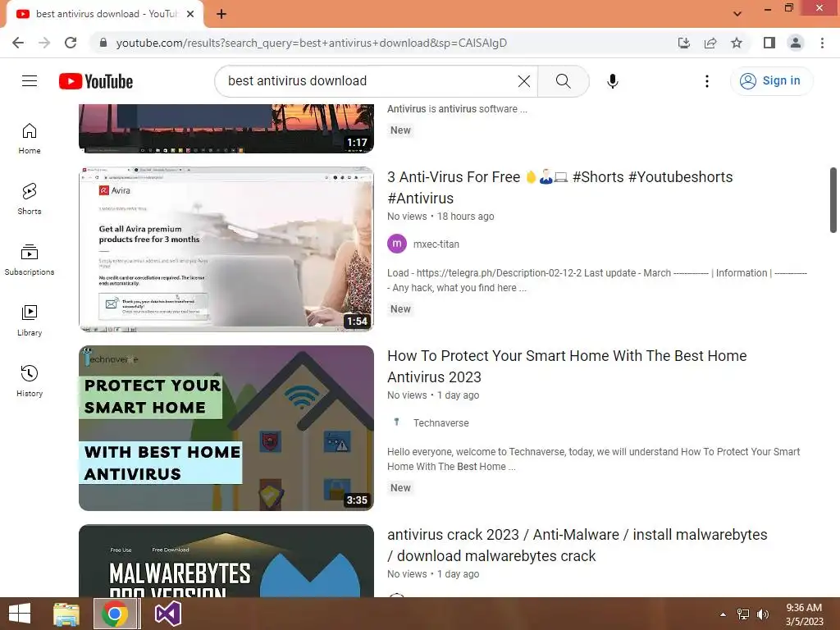
Task: Open the Protect Your Smart Home thumbnail
Action: 226,428
